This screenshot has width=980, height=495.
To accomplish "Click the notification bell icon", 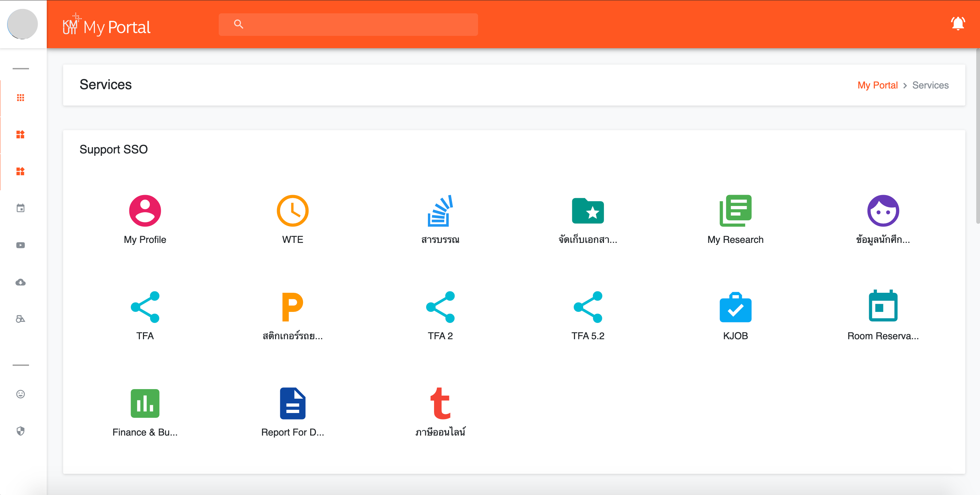I will tap(957, 24).
